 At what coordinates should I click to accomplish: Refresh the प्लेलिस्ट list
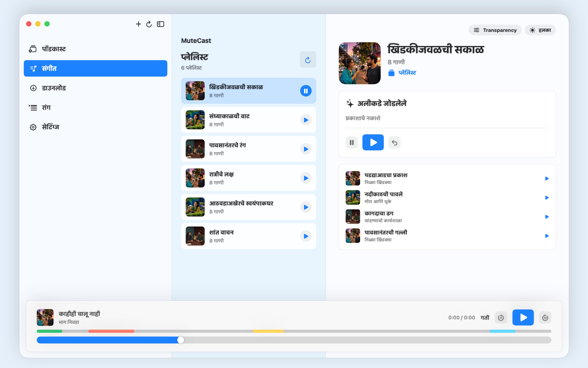pyautogui.click(x=308, y=60)
